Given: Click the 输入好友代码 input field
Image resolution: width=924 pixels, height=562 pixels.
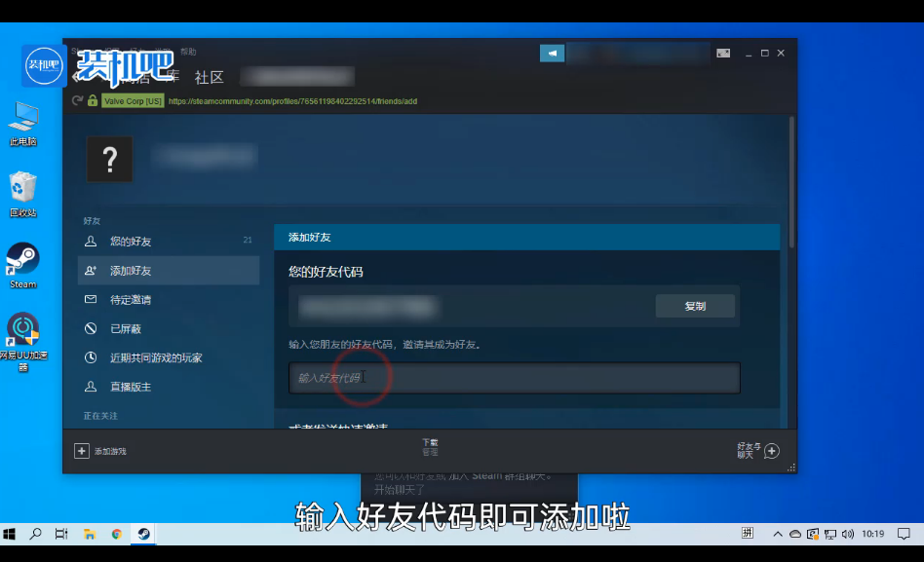Looking at the screenshot, I should [x=514, y=378].
